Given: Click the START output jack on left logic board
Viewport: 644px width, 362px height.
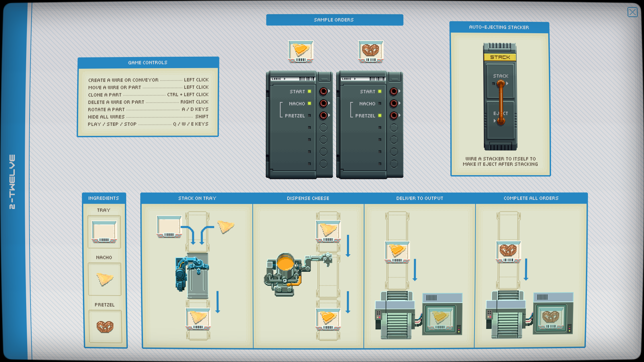Looking at the screenshot, I should tap(323, 91).
